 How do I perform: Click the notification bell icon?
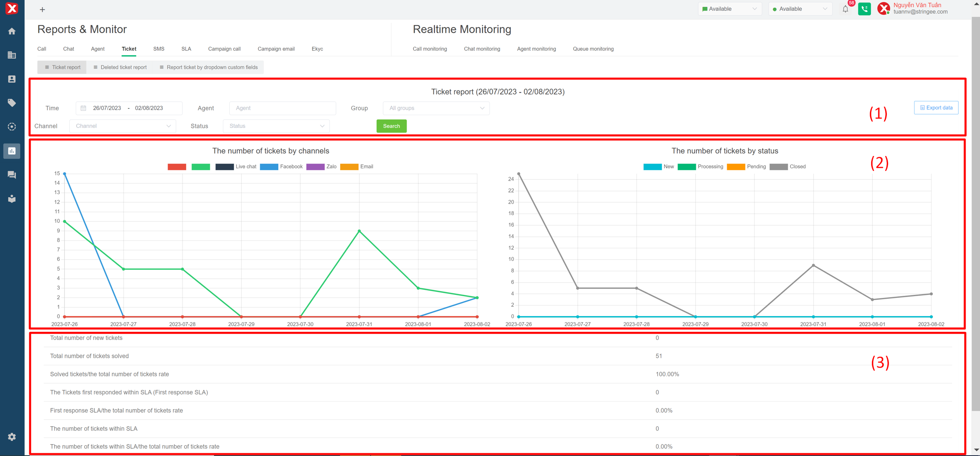845,9
